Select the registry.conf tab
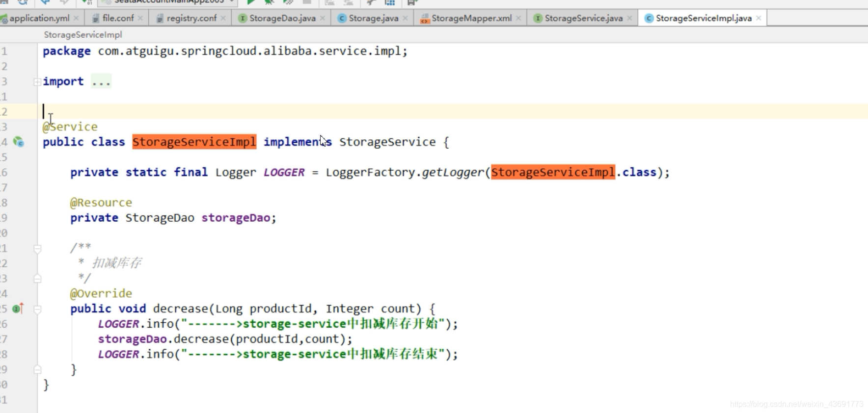The height and width of the screenshot is (413, 868). [x=191, y=18]
